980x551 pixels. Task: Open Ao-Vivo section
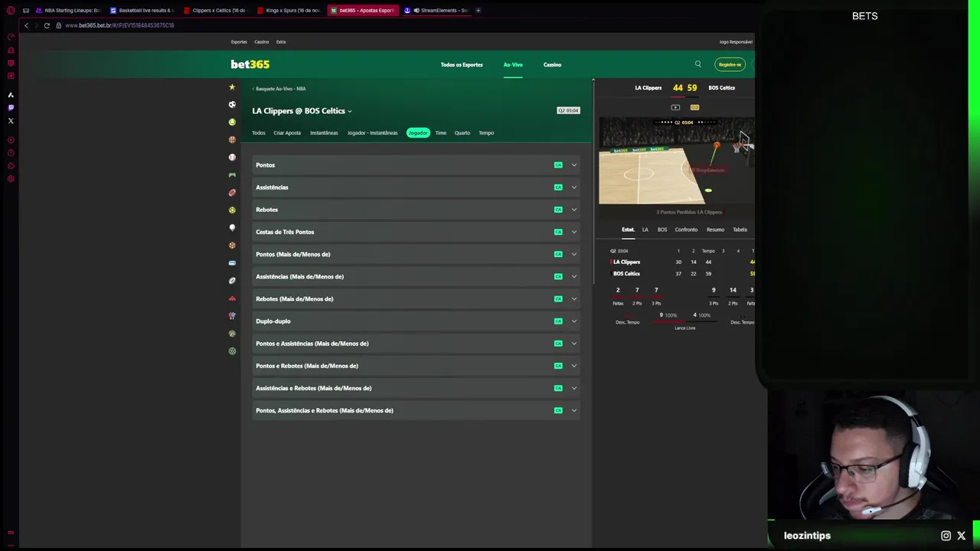coord(513,65)
